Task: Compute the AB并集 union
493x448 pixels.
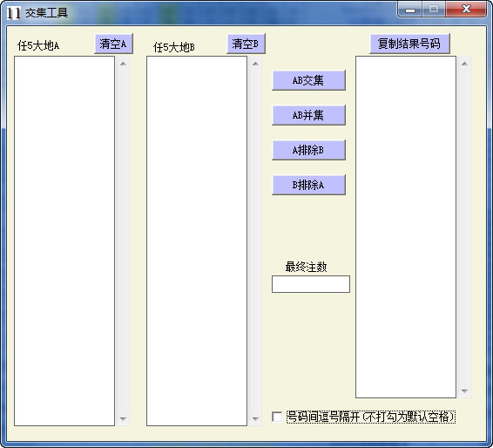Action: pos(308,115)
